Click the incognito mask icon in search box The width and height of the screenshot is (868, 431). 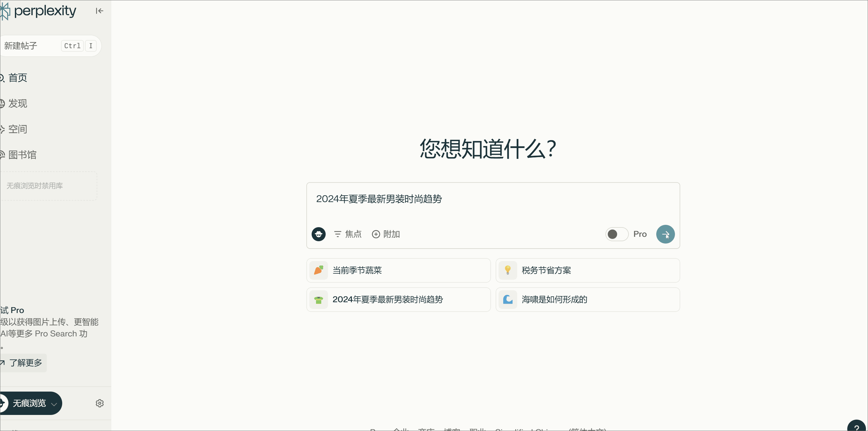tap(318, 234)
